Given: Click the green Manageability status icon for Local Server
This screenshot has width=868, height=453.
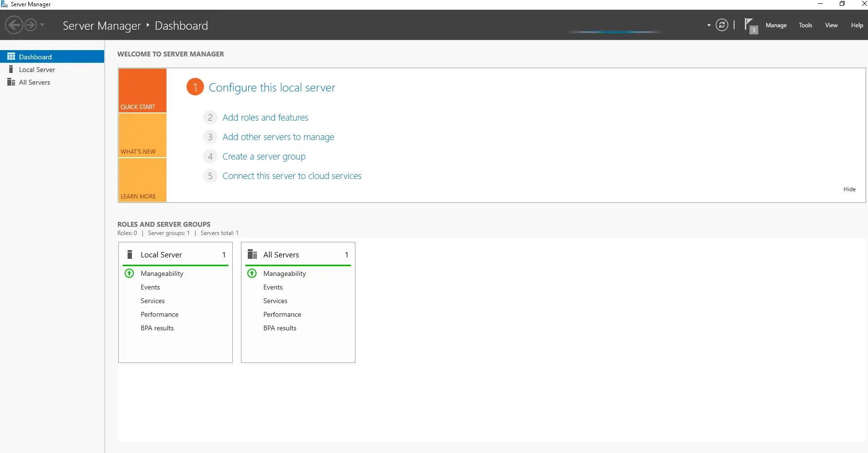Looking at the screenshot, I should tap(129, 273).
